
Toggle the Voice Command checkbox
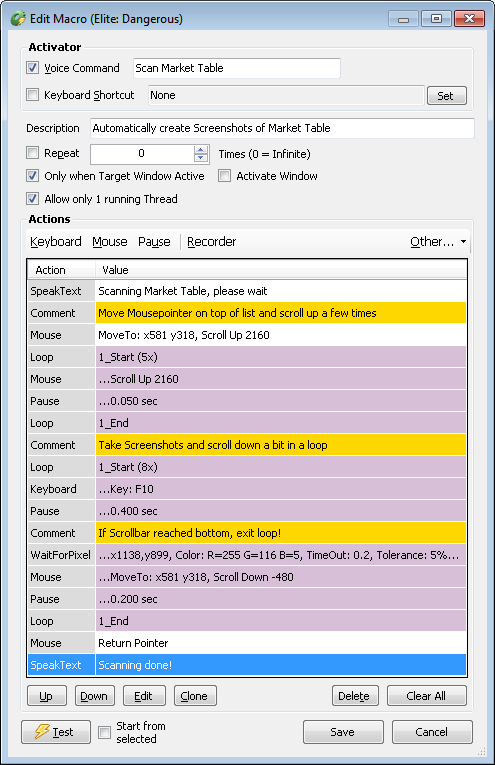coord(33,68)
